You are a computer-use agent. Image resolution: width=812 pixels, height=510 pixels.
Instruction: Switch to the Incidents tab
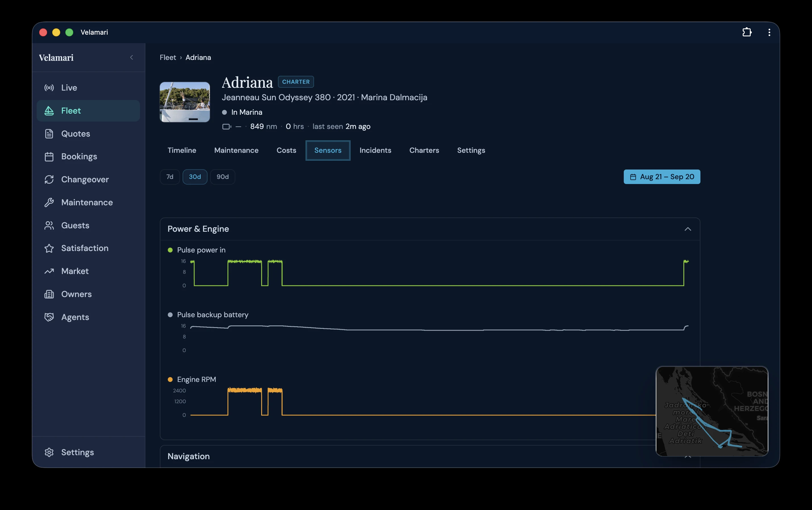tap(375, 151)
